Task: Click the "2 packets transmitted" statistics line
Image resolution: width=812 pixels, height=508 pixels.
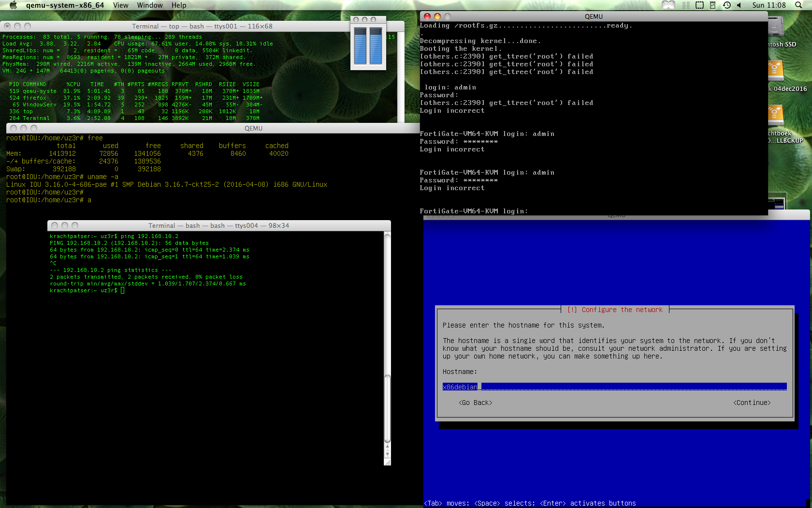Action: 146,277
